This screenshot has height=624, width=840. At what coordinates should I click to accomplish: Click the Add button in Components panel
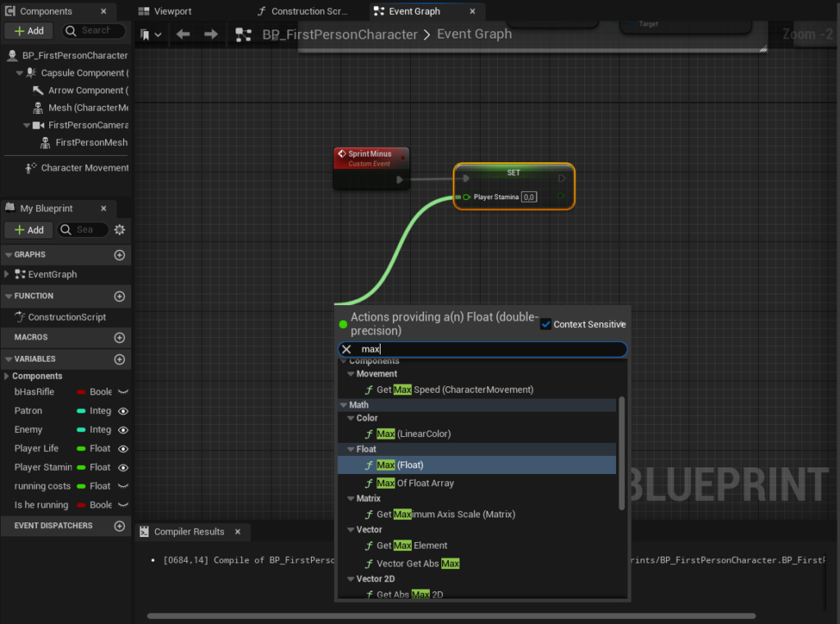[x=29, y=30]
